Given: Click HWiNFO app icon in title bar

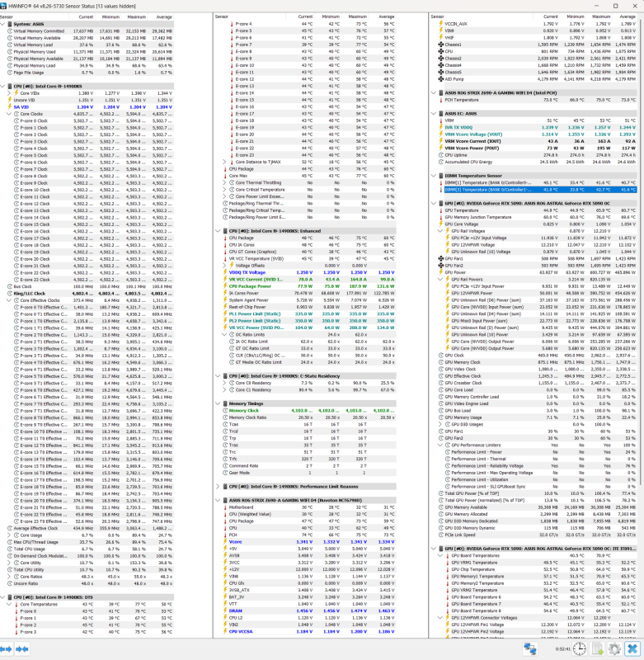Looking at the screenshot, I should (4, 6).
